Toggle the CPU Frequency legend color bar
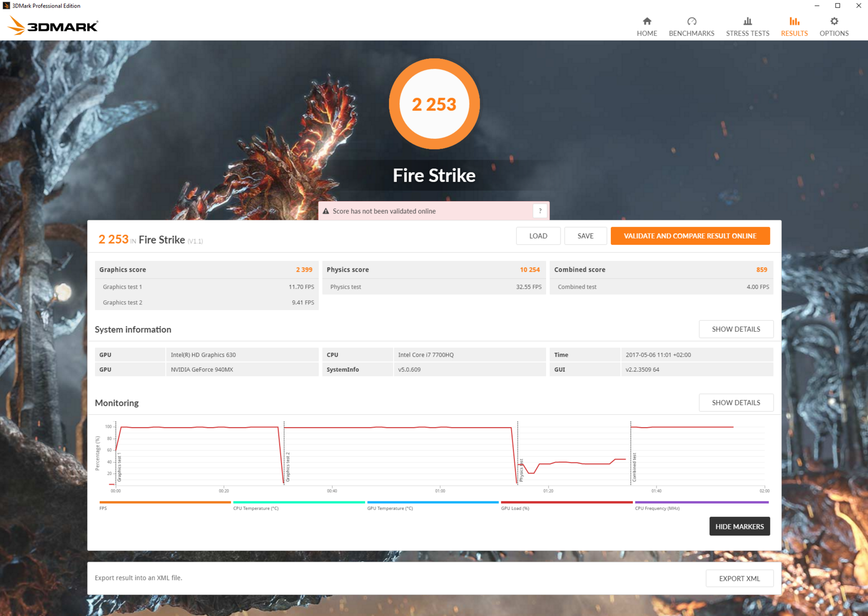The image size is (868, 616). point(702,503)
